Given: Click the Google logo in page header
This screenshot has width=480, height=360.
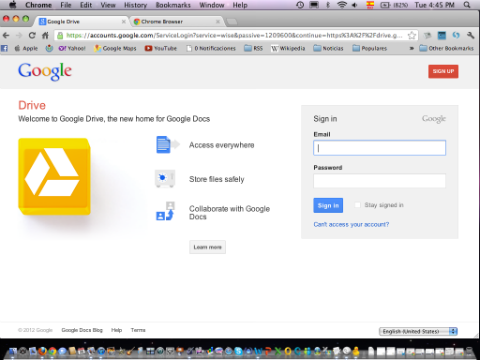Looking at the screenshot, I should (45, 71).
